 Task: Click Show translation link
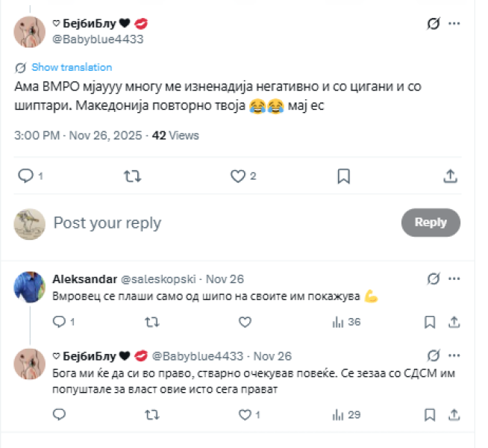(x=72, y=67)
